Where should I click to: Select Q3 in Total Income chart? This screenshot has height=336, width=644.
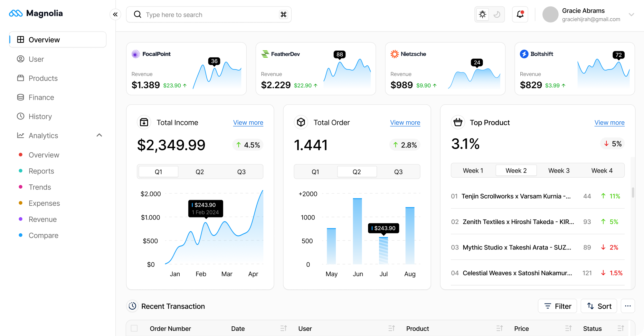click(x=241, y=172)
